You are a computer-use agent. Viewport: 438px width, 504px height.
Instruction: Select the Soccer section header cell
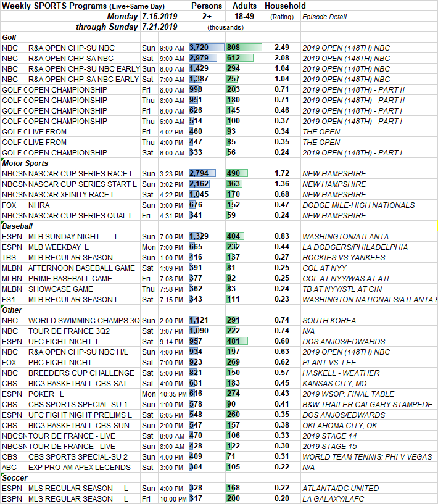point(15,477)
